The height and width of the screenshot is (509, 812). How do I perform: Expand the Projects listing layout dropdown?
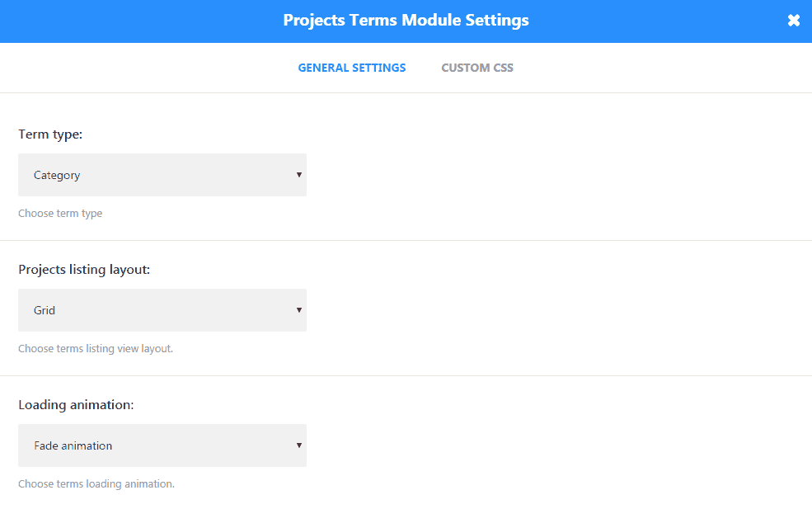[162, 310]
